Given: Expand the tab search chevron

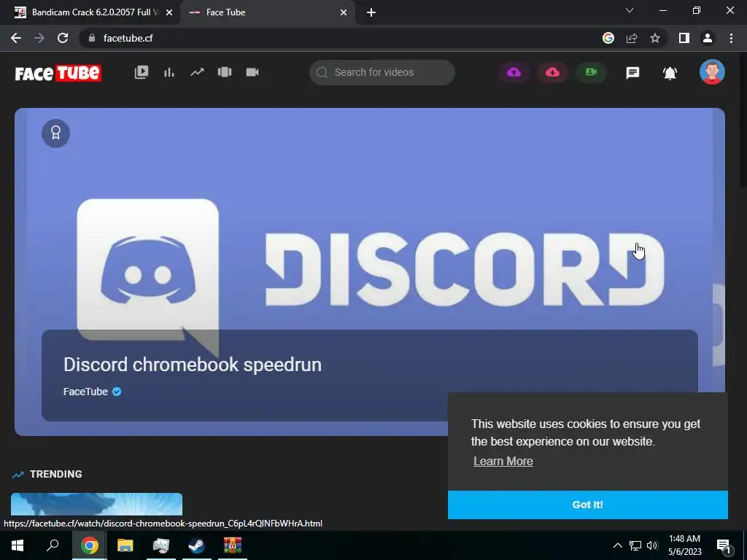Looking at the screenshot, I should [630, 10].
